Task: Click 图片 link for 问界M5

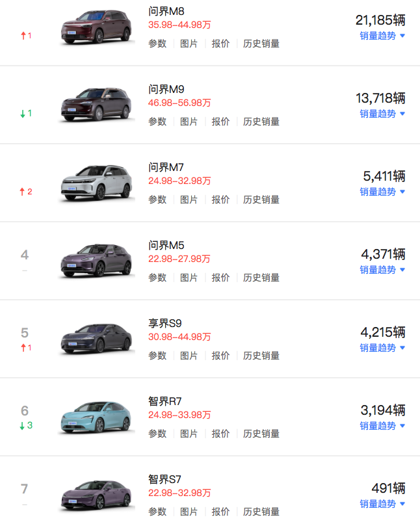Action: click(x=189, y=278)
